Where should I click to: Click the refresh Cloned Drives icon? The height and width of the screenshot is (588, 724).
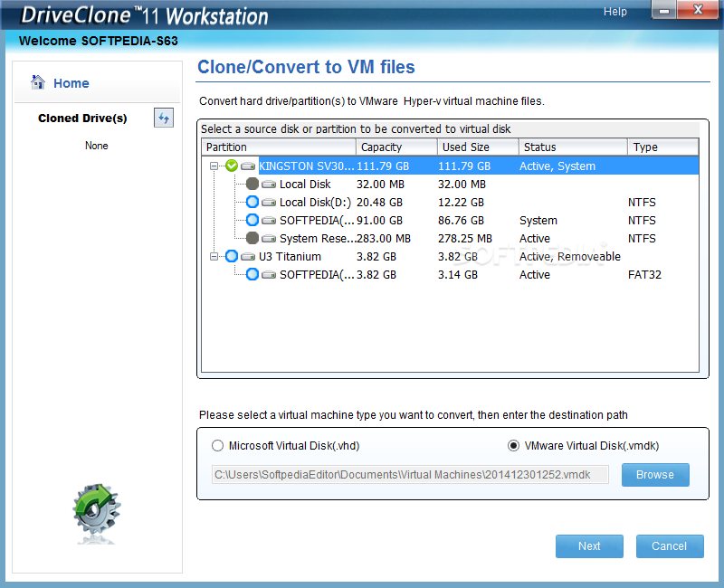[164, 119]
